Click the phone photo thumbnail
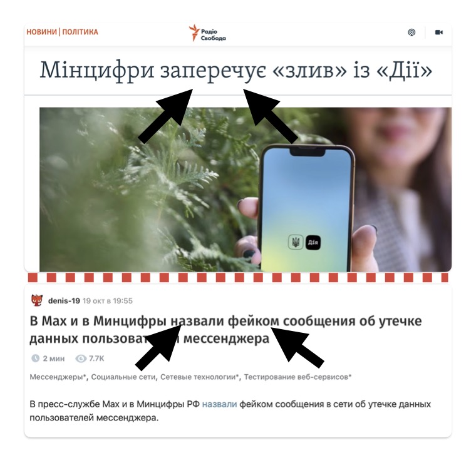Viewport: 476px width, 463px height. tap(246, 190)
